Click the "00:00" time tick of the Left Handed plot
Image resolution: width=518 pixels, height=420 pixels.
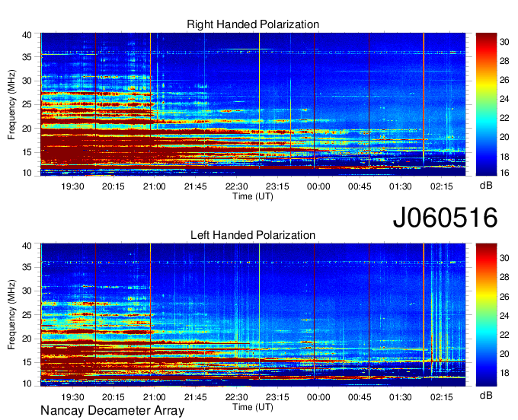point(318,397)
